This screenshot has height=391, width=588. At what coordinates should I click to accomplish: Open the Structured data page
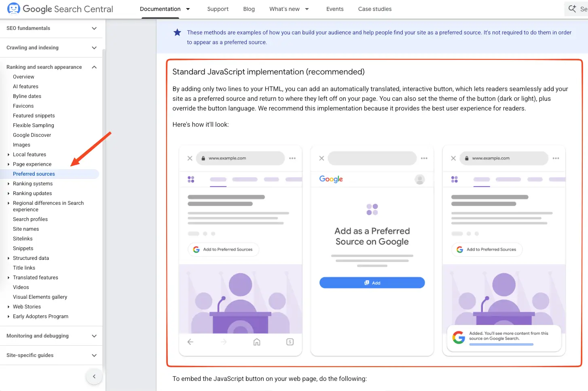coord(31,258)
